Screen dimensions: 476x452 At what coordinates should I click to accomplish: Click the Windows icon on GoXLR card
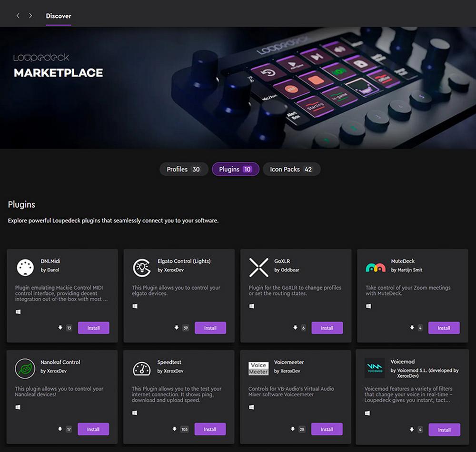[x=252, y=306]
